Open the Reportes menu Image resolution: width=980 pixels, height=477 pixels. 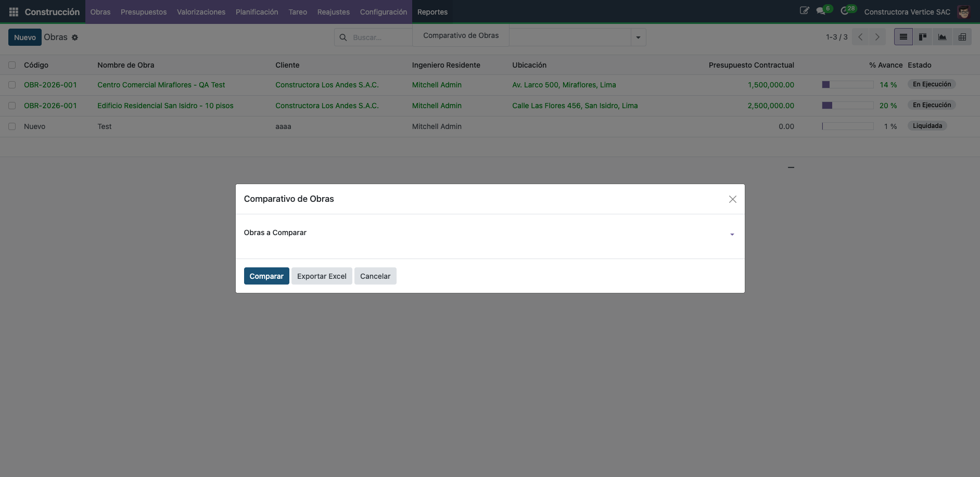(x=432, y=11)
